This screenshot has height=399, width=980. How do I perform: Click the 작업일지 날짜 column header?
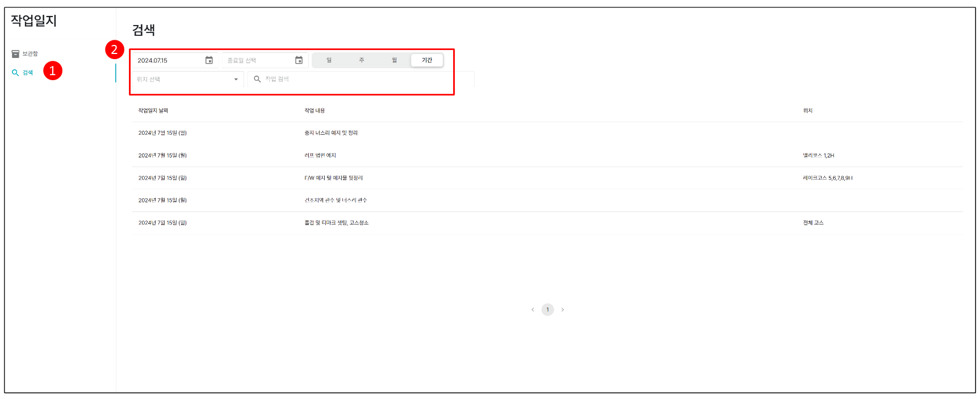point(153,111)
